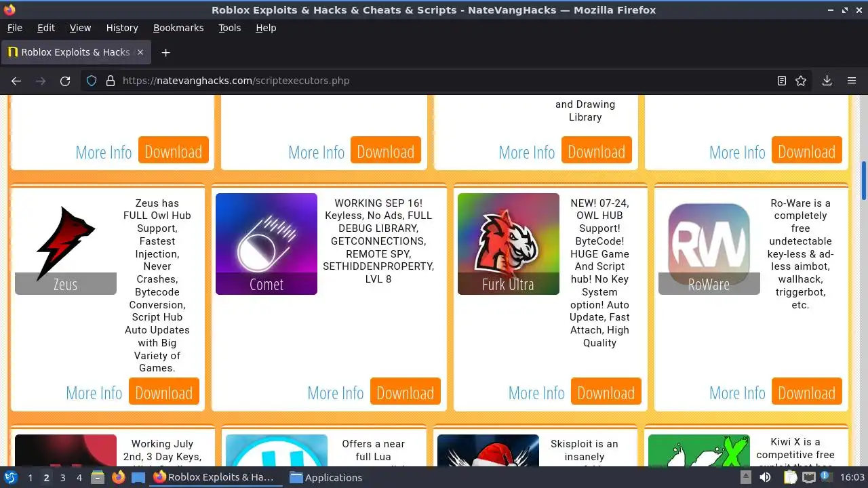Screen dimensions: 868x488
Task: Switch to workspace 1
Action: pyautogui.click(x=30, y=477)
